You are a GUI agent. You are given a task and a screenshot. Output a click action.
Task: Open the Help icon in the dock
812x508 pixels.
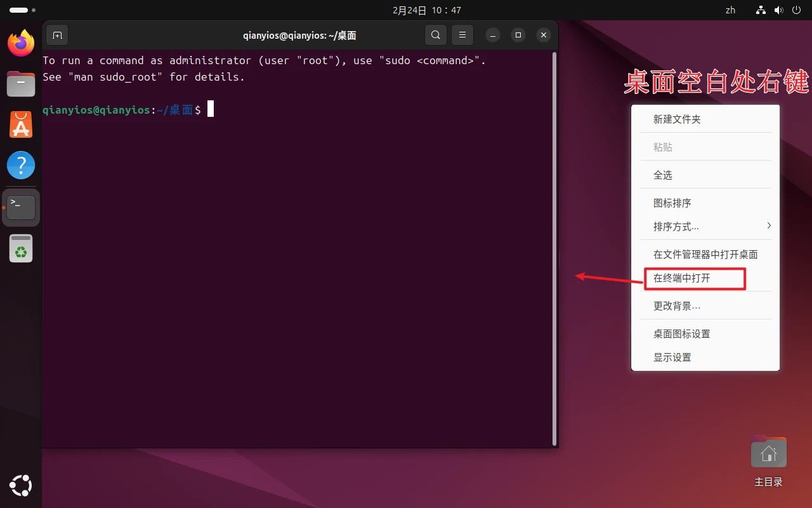(21, 165)
